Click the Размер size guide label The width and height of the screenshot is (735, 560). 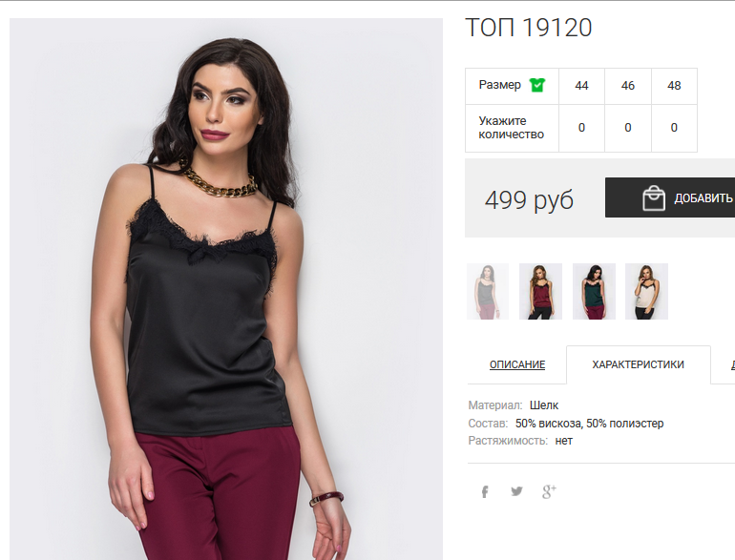pos(499,85)
